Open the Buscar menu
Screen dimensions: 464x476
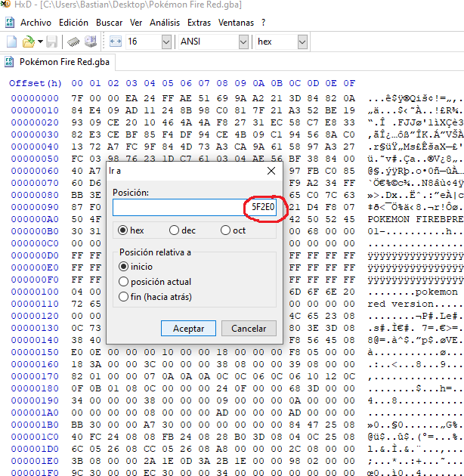coord(110,23)
